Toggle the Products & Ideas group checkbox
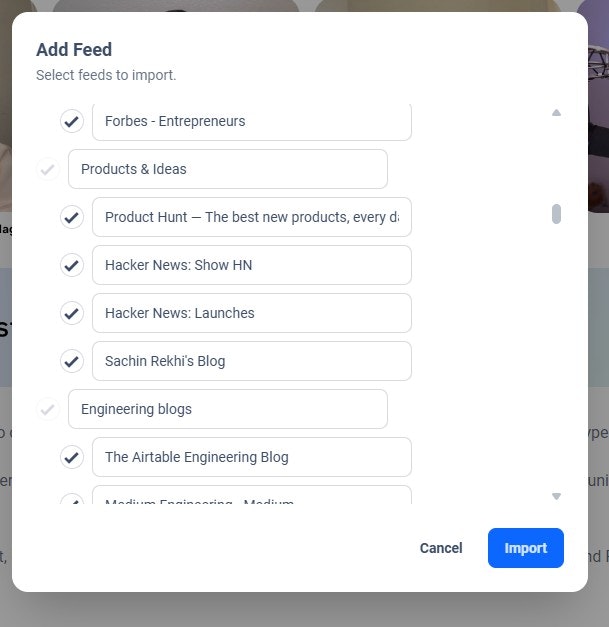The image size is (609, 627). click(48, 169)
